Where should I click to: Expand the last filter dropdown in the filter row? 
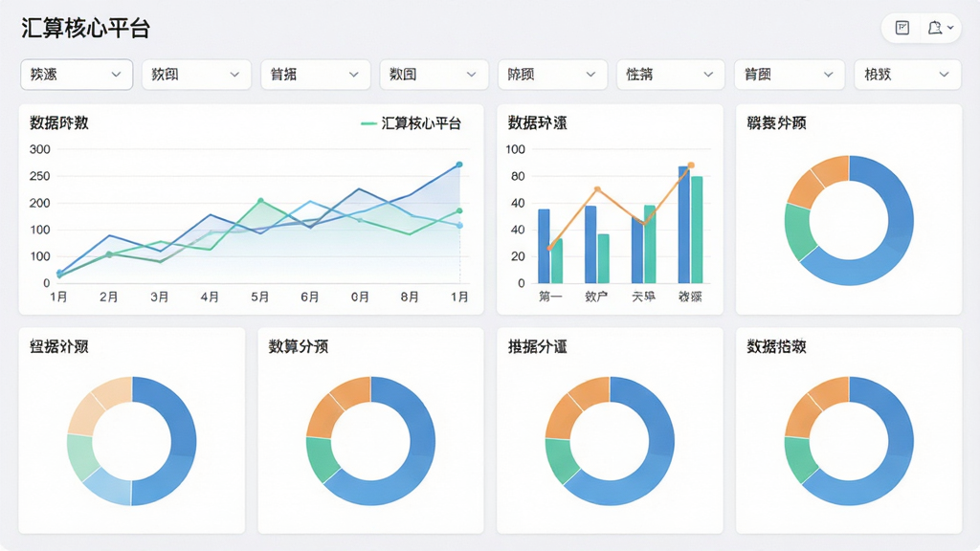click(907, 75)
